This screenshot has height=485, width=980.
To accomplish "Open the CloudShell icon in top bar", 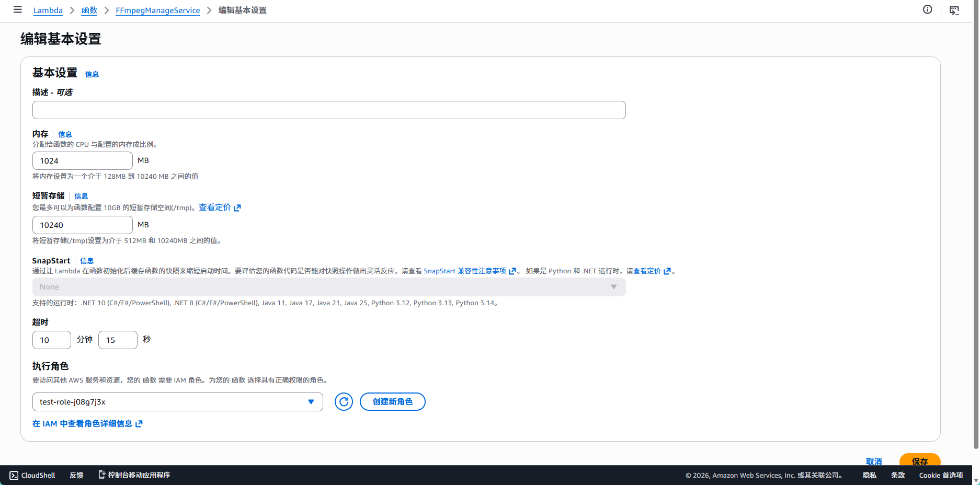I will point(954,10).
